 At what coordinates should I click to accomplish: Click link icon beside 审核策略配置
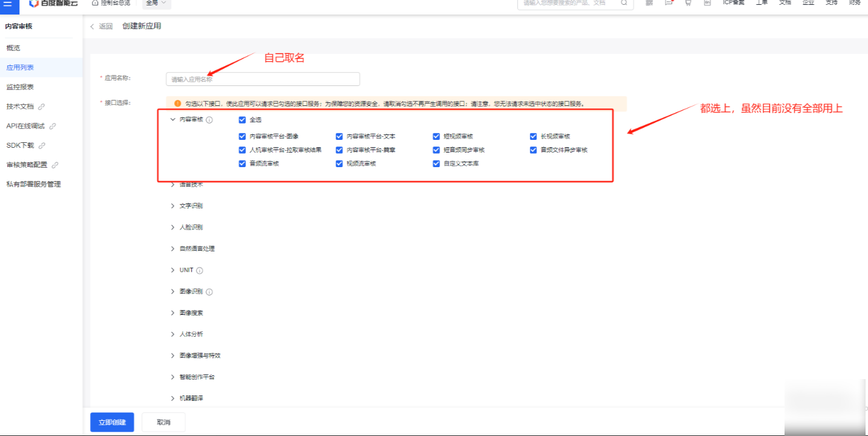coord(56,165)
